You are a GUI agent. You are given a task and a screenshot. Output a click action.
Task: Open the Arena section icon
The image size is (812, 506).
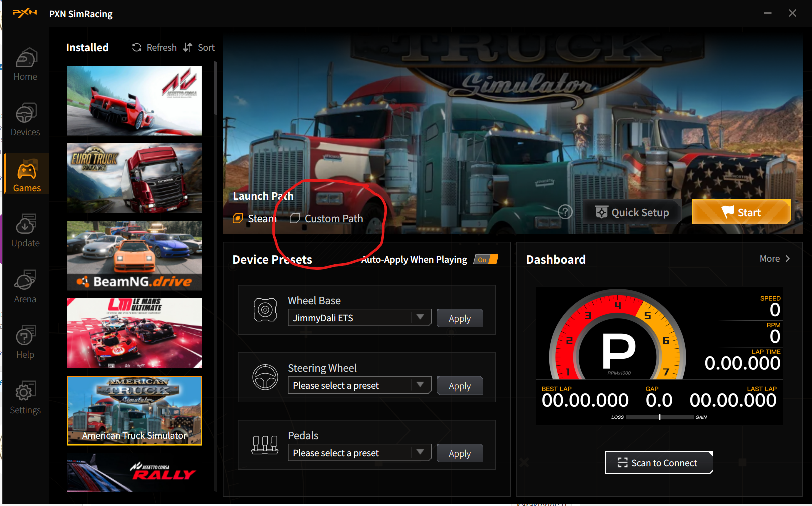(25, 280)
